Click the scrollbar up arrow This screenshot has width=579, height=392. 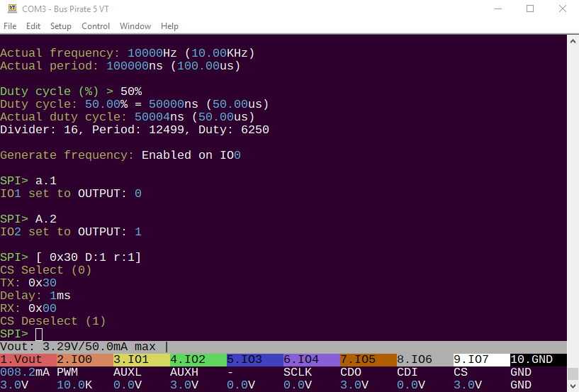(x=573, y=40)
